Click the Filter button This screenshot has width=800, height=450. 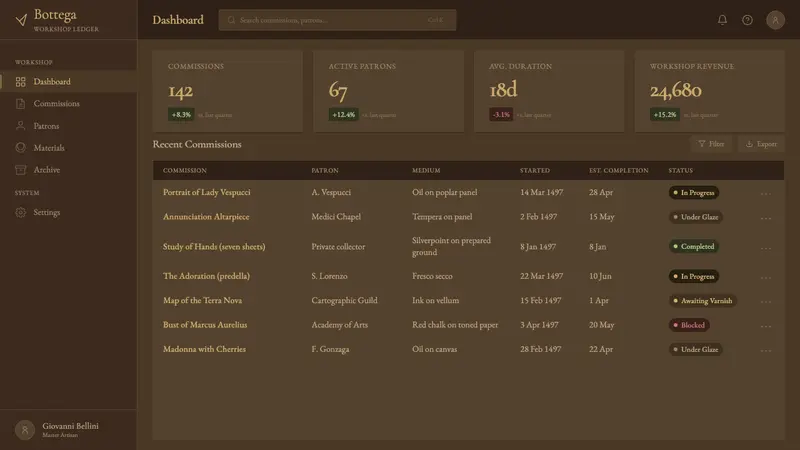point(711,144)
